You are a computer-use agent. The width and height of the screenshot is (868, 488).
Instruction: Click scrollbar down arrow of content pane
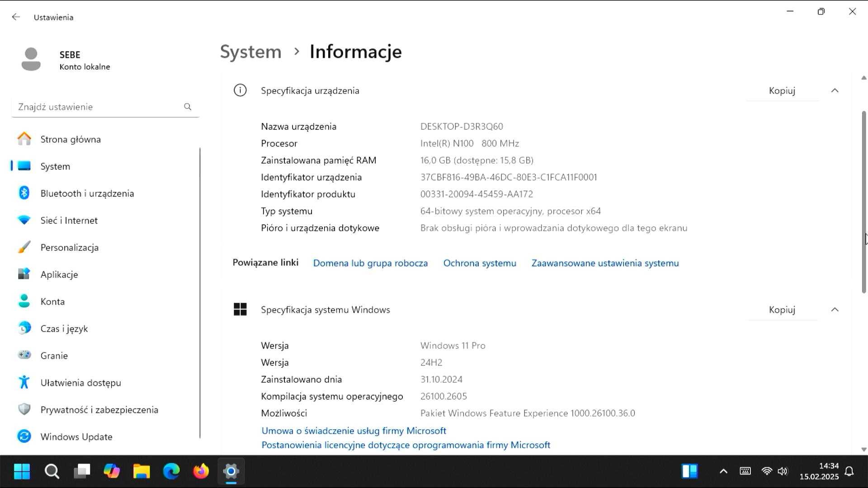(x=864, y=449)
